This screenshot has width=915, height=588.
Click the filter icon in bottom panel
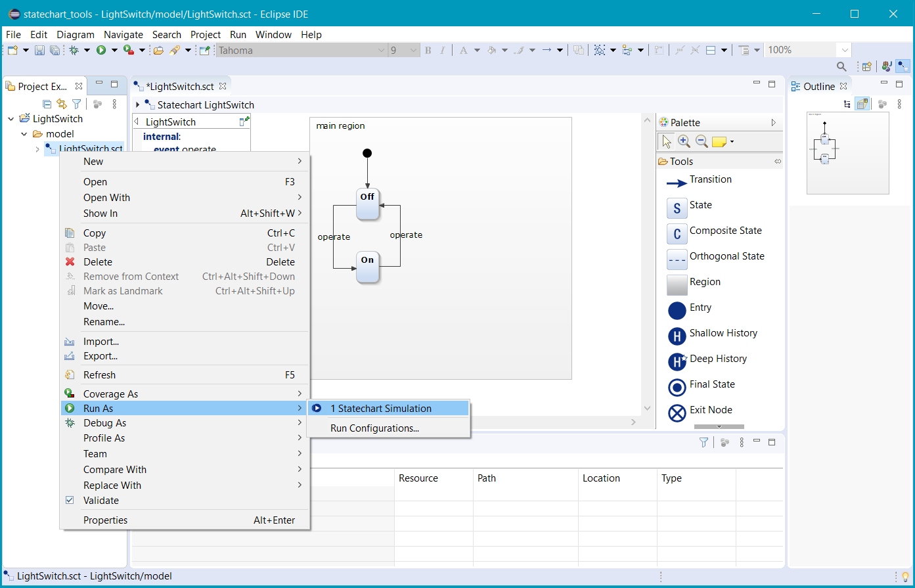pos(703,443)
